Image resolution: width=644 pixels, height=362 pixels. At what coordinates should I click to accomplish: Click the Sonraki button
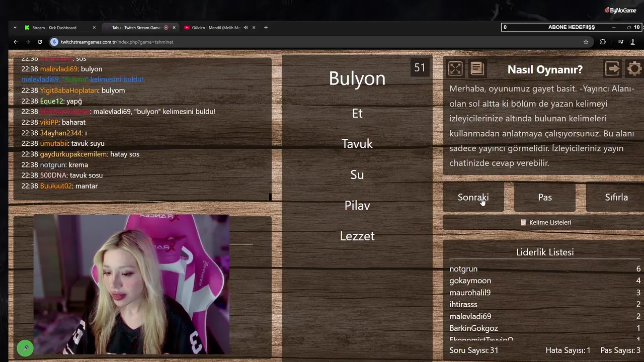[x=473, y=197]
